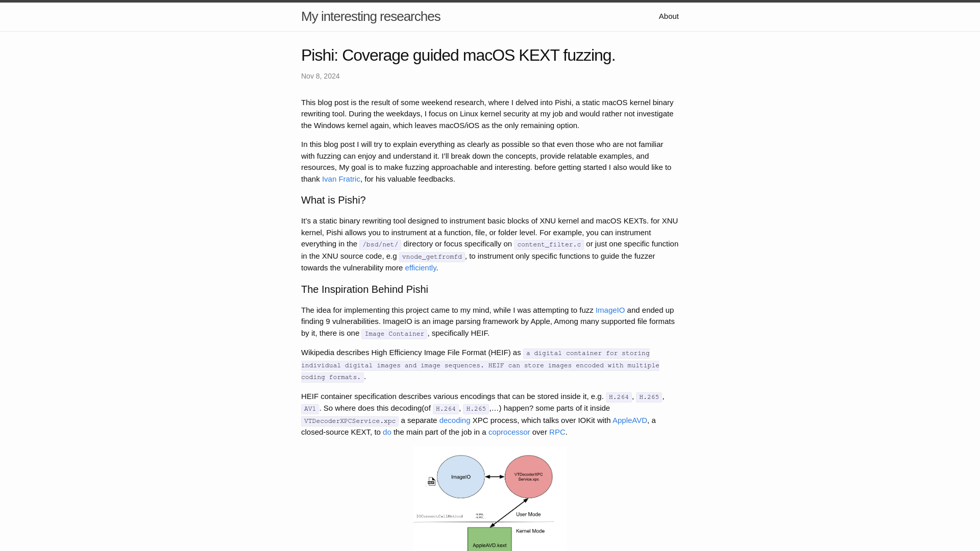The width and height of the screenshot is (980, 551).
Task: Click the ImageIO hyperlink
Action: tap(610, 310)
